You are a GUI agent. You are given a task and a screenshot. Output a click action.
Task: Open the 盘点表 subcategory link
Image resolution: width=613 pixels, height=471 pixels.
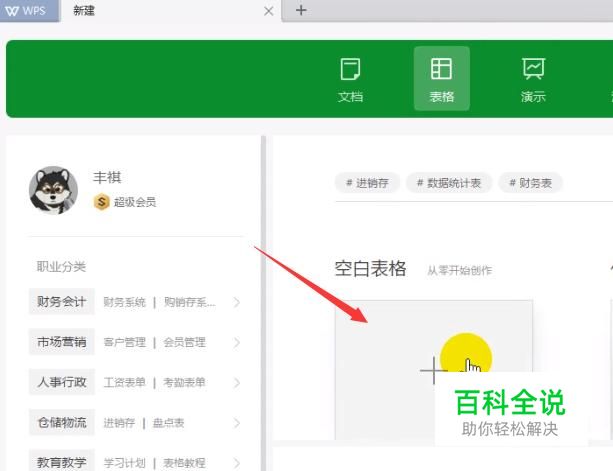click(168, 423)
